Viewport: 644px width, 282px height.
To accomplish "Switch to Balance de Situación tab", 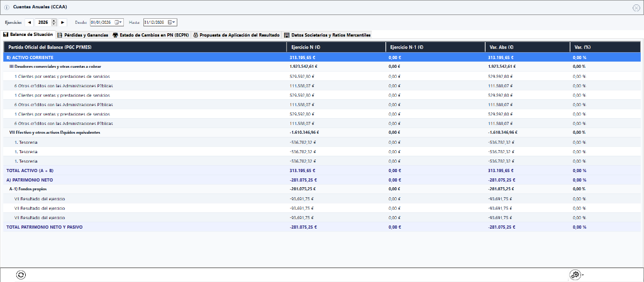I will 28,35.
